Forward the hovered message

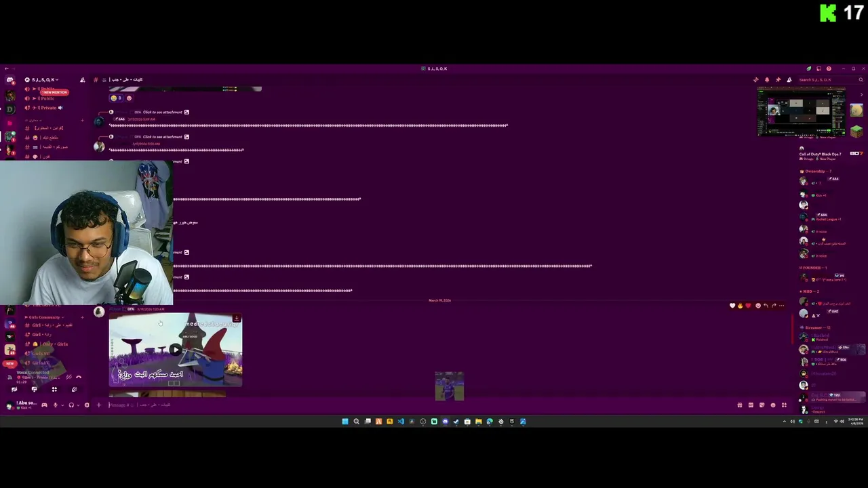point(774,306)
